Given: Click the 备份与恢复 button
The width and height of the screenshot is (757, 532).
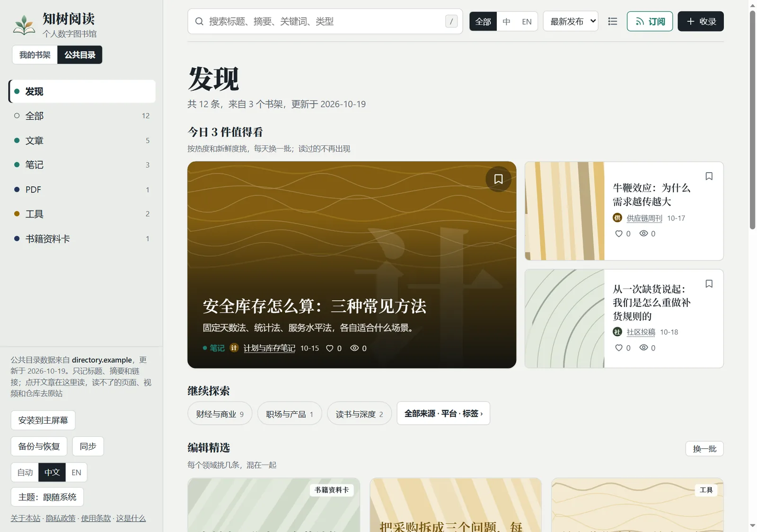Looking at the screenshot, I should pyautogui.click(x=39, y=446).
